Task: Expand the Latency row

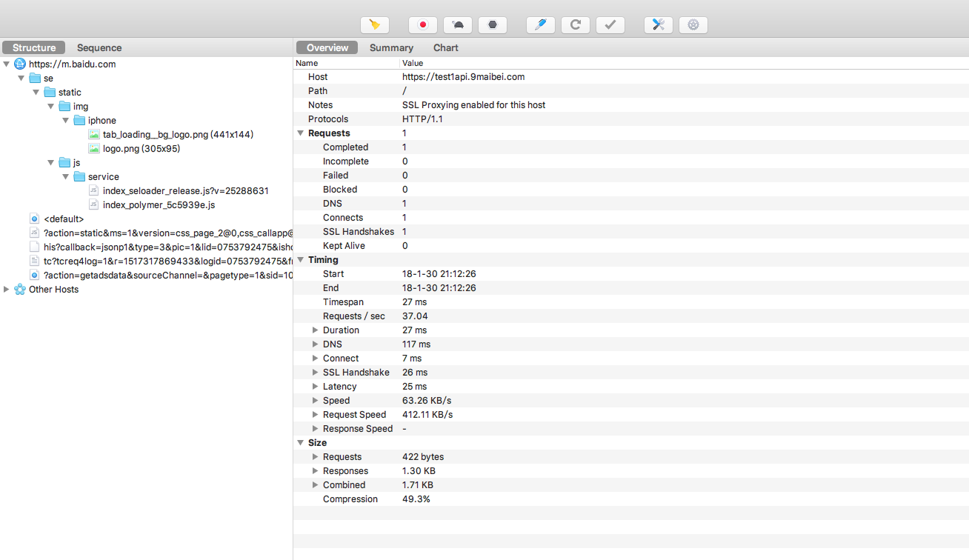Action: click(x=316, y=387)
